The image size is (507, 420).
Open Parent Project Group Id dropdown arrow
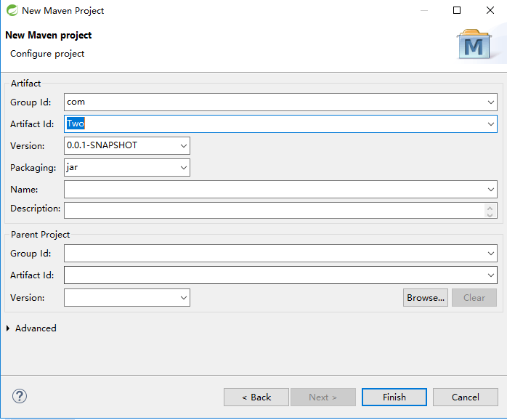[x=490, y=254]
